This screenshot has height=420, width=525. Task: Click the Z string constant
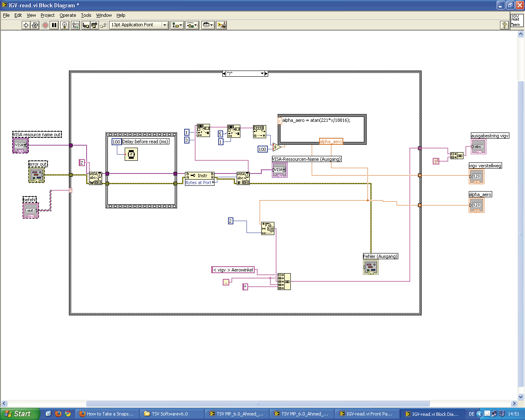click(82, 163)
